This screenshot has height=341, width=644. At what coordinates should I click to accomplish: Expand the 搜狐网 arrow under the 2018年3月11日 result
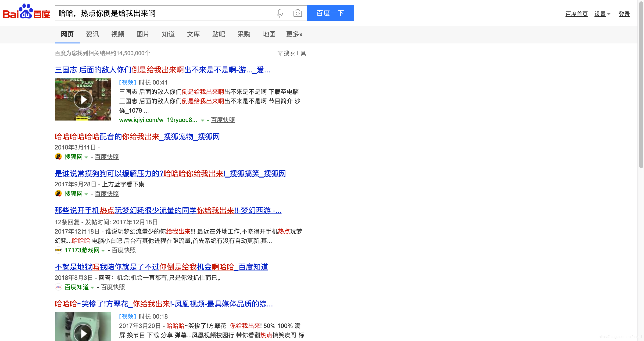coord(86,157)
